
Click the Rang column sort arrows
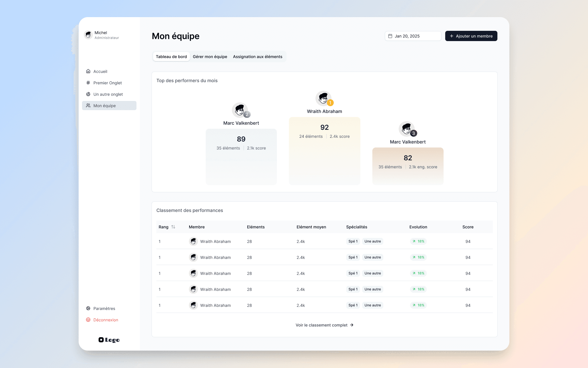click(173, 227)
